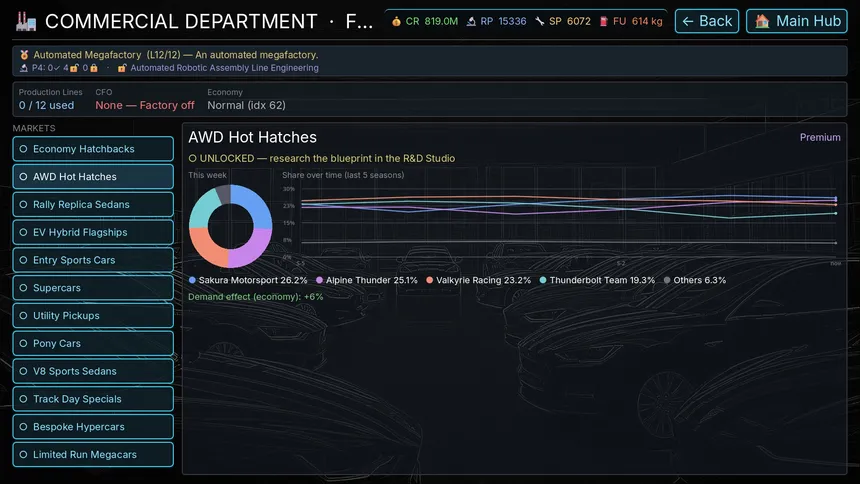Click the share over time line chart

[562, 225]
